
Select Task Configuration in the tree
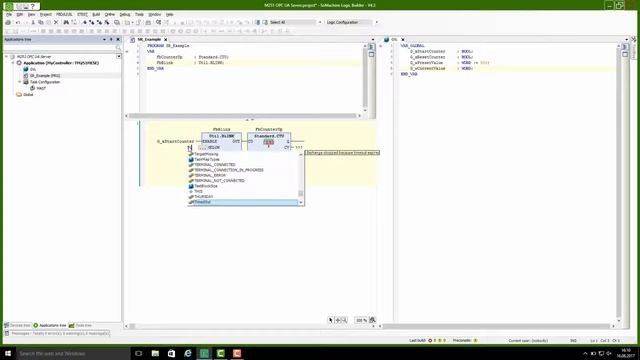tap(45, 82)
